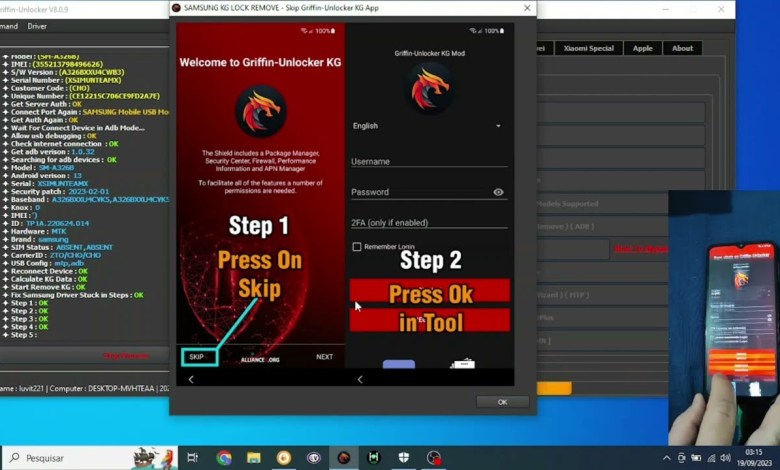Image resolution: width=780 pixels, height=470 pixels.
Task: Tap back arrow under the login screen
Action: 360,379
